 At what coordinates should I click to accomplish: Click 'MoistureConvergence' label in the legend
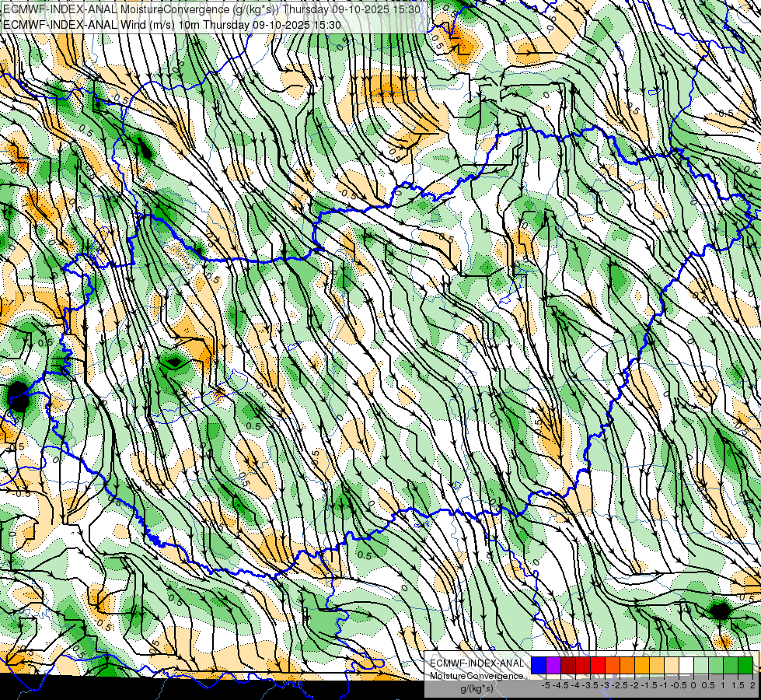click(476, 676)
